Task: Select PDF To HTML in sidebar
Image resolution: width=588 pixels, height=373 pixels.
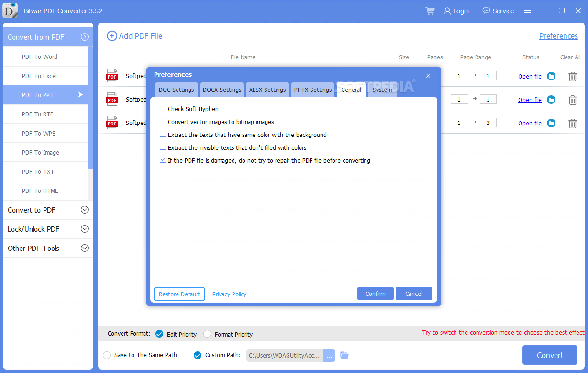Action: pos(45,191)
